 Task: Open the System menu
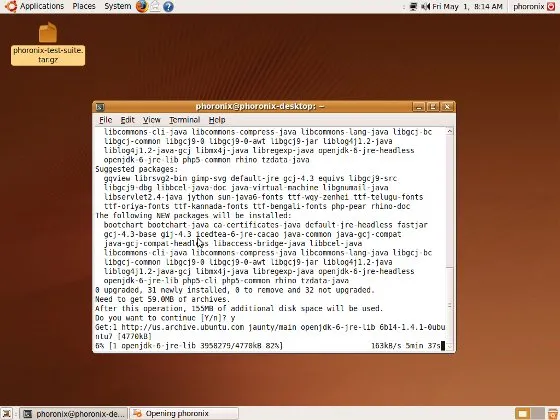pos(118,6)
